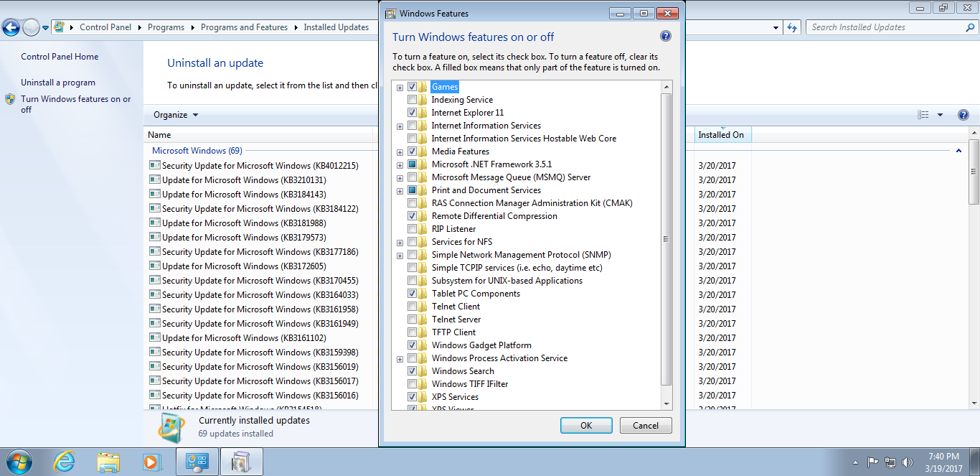Viewport: 980px width, 476px height.
Task: Click the Forward navigation arrow
Action: click(31, 27)
